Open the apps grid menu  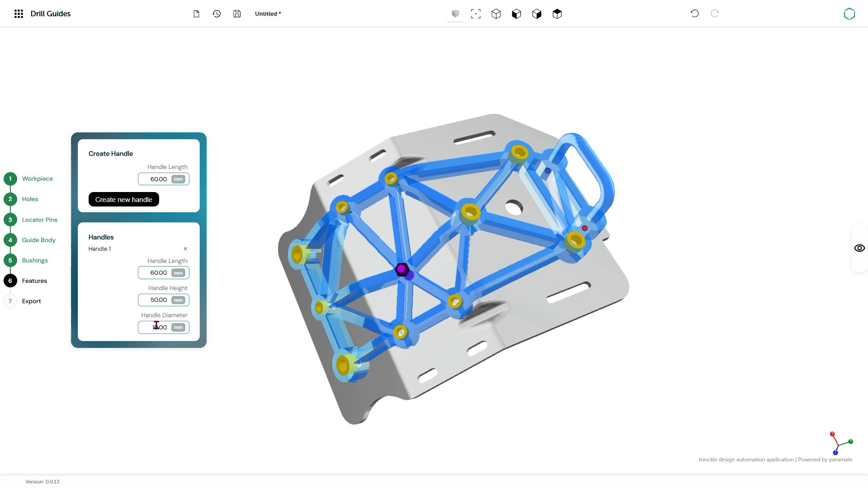tap(19, 14)
